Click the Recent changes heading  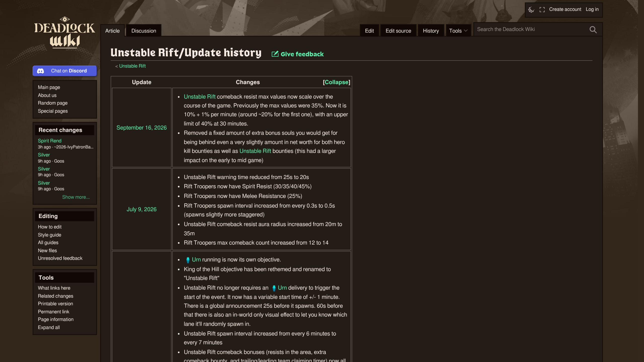tap(60, 130)
